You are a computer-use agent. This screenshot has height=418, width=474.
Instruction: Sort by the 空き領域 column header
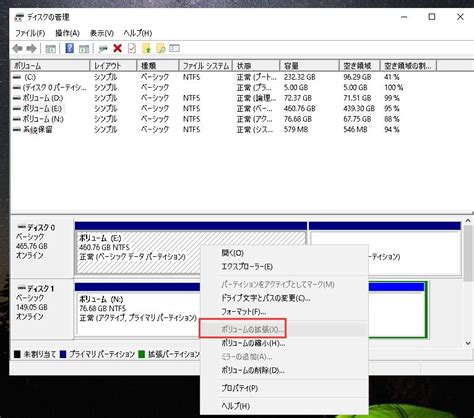pos(360,66)
